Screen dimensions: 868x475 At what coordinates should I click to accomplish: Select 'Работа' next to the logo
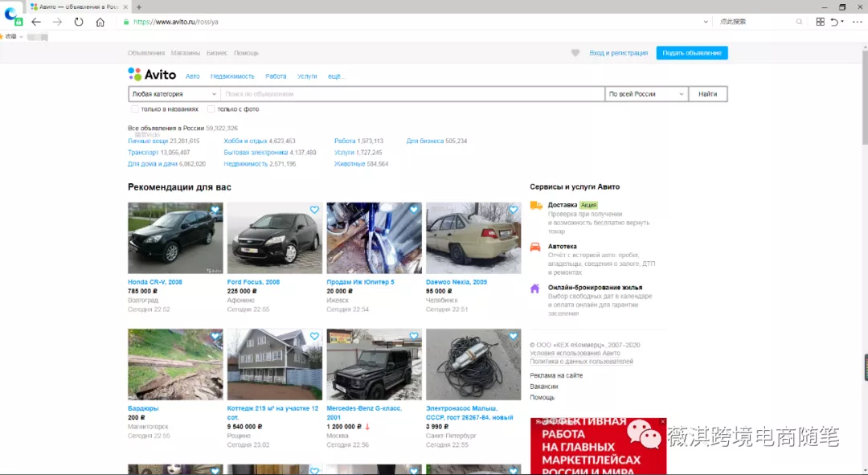(x=276, y=76)
